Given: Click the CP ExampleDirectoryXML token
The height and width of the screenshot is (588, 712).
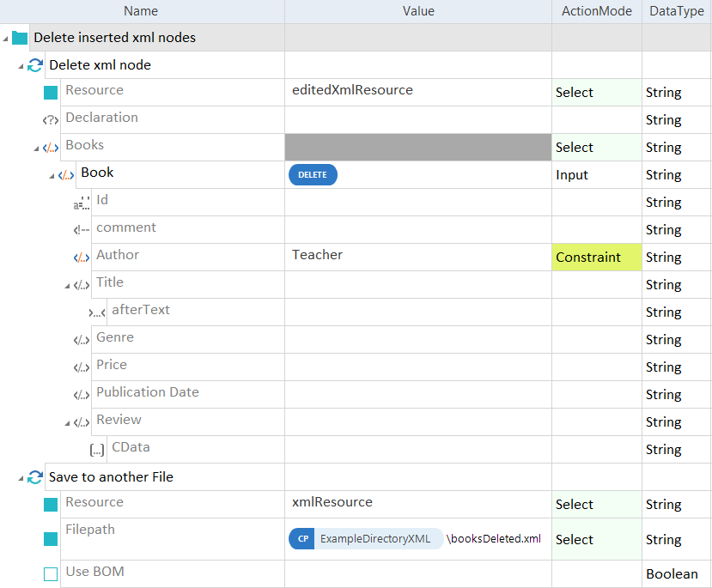Looking at the screenshot, I should click(x=366, y=539).
